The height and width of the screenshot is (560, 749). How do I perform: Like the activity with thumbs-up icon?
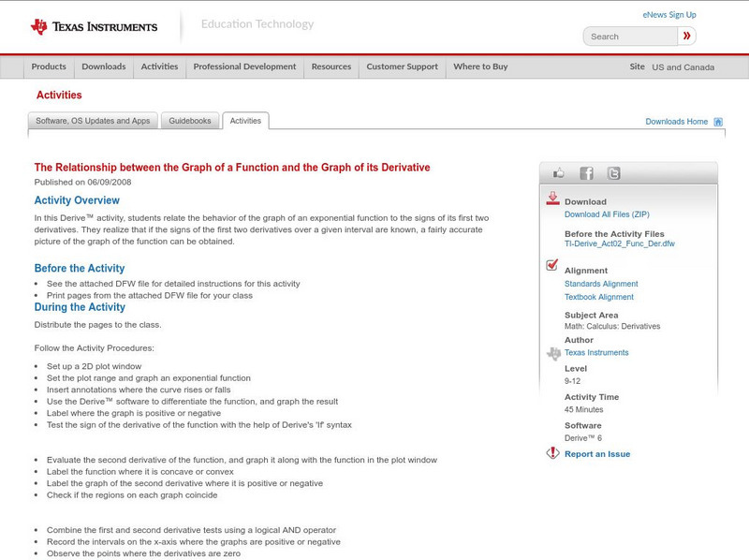[558, 173]
